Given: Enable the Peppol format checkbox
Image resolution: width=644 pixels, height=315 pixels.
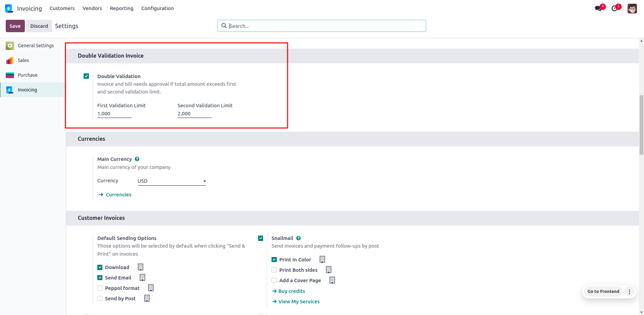Looking at the screenshot, I should [100, 288].
